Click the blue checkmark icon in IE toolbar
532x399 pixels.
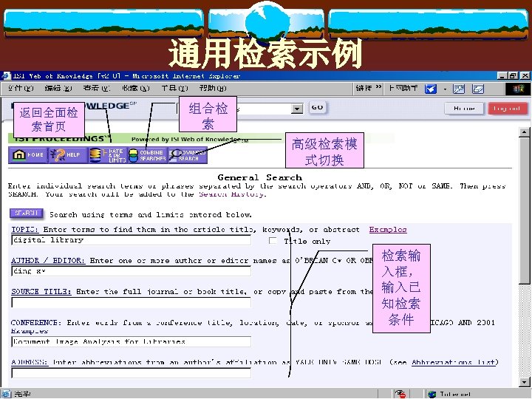point(431,89)
